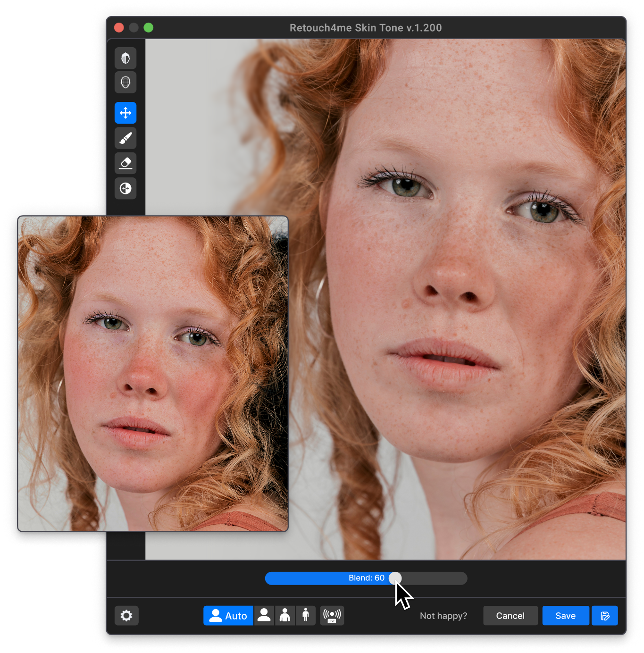Click the Not happy? link
This screenshot has width=644, height=653.
443,616
